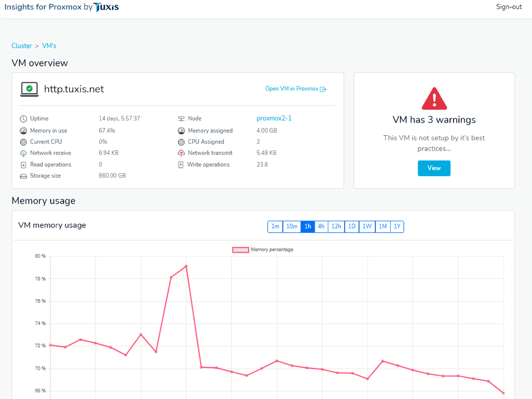Click the network receive value 6.94 KB
Screen dimensions: 532x399
click(x=109, y=153)
